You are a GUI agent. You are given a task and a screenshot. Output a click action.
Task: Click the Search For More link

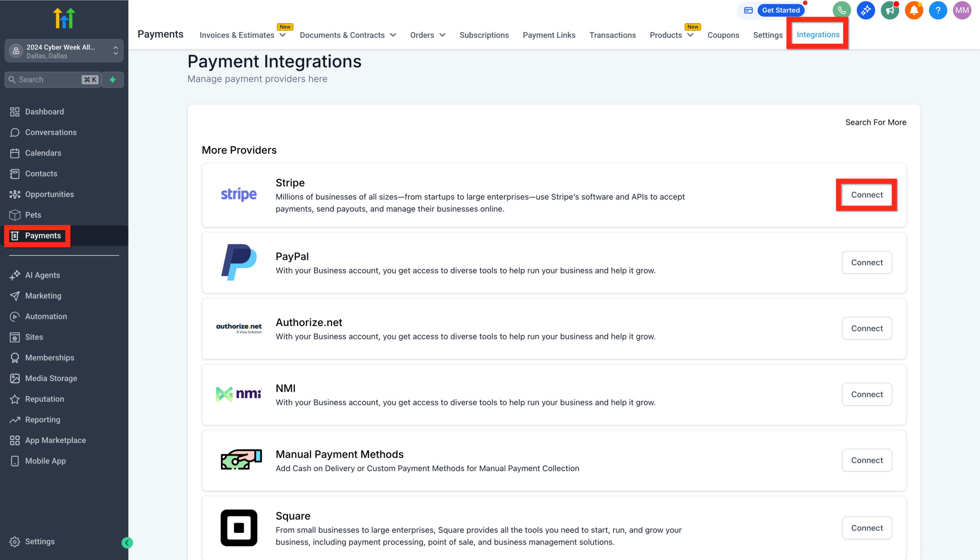click(x=875, y=122)
